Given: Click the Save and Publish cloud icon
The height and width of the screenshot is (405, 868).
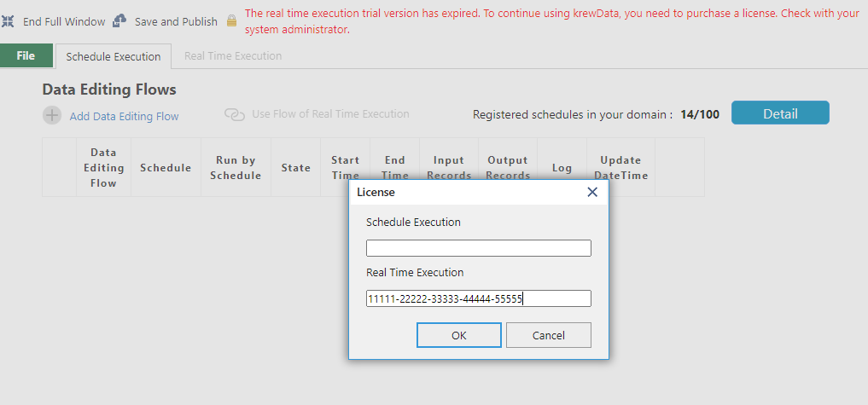Looking at the screenshot, I should pos(119,21).
